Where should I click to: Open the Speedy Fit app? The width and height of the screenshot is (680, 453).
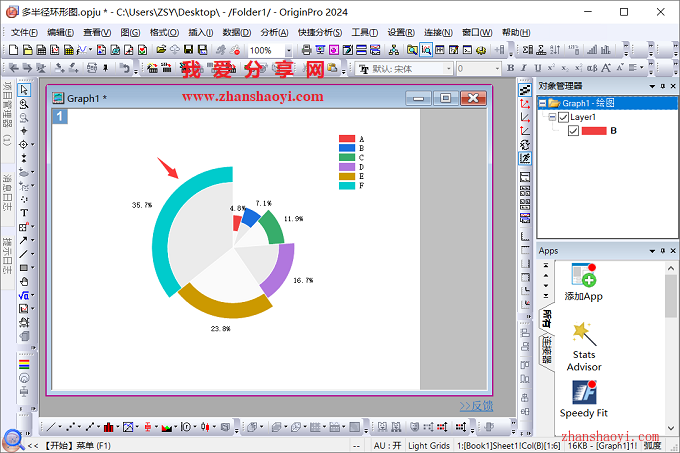point(584,399)
